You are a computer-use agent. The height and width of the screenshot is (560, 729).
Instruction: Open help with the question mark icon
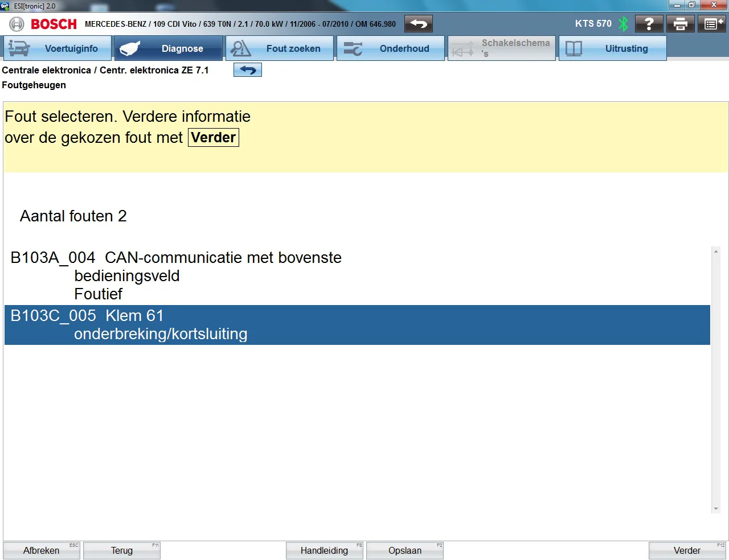click(649, 24)
